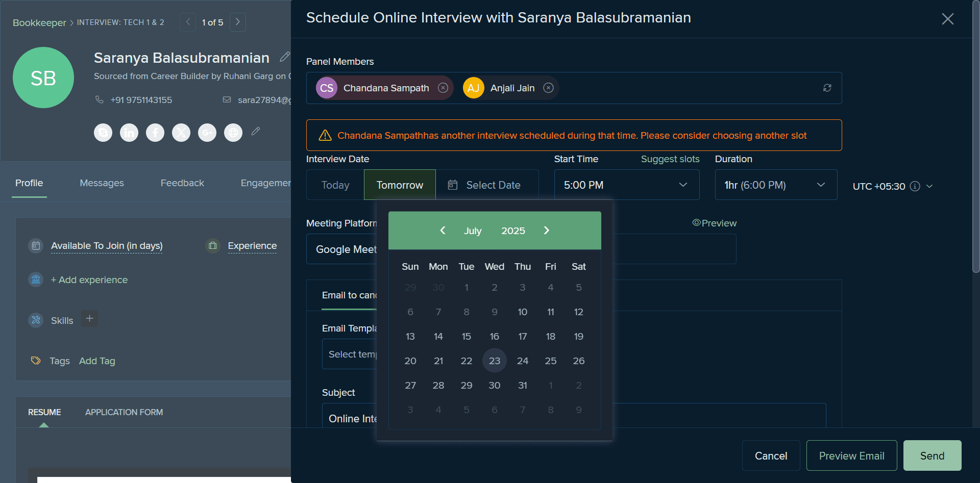Pick July 25 in the calendar
The height and width of the screenshot is (483, 980).
(551, 361)
